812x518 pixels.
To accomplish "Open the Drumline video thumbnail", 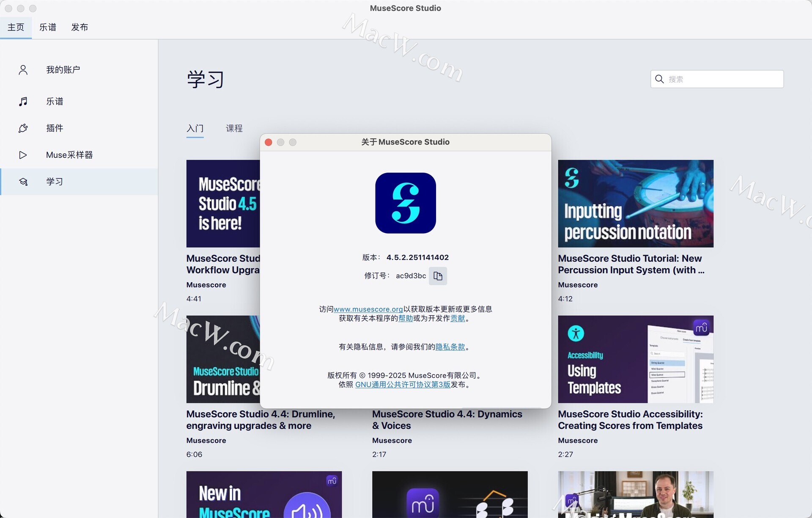I will (223, 359).
